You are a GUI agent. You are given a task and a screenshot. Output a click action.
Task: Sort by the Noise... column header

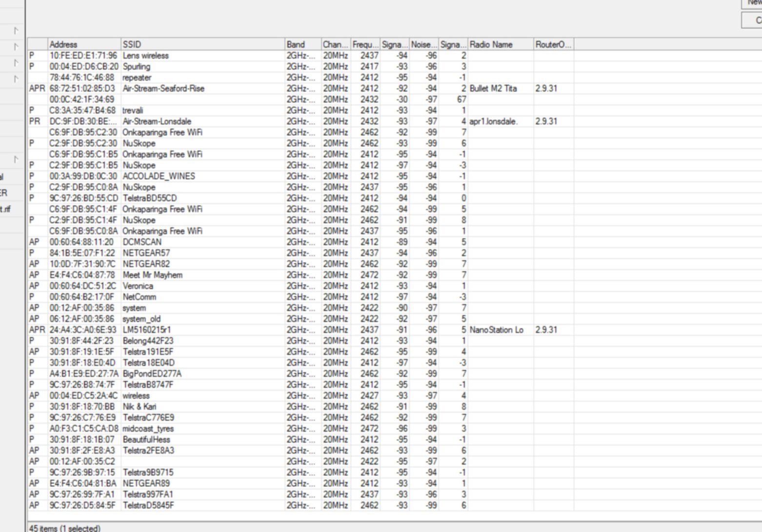424,44
